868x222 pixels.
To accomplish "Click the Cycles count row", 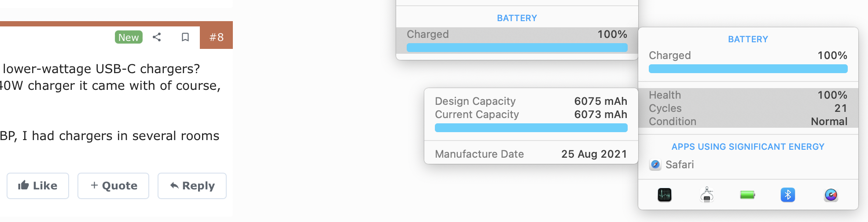I will (x=747, y=108).
